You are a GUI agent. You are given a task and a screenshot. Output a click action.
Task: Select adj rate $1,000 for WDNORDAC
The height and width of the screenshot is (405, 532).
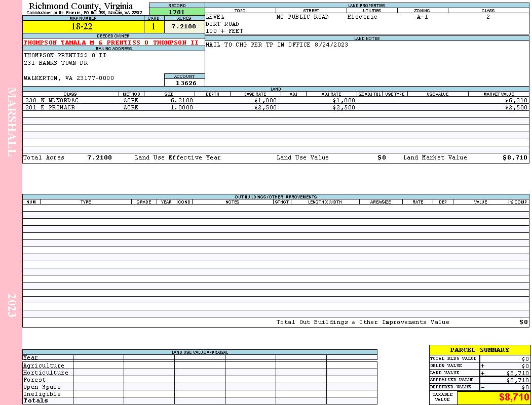click(344, 101)
